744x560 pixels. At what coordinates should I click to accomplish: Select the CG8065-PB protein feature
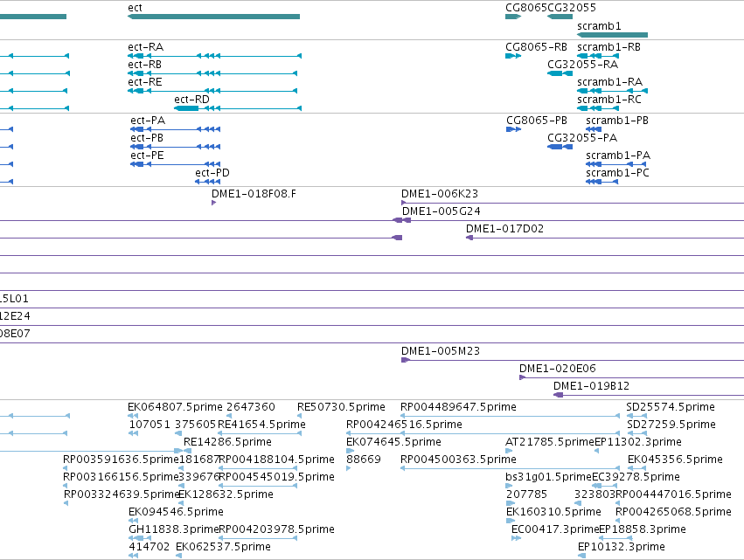coord(513,129)
